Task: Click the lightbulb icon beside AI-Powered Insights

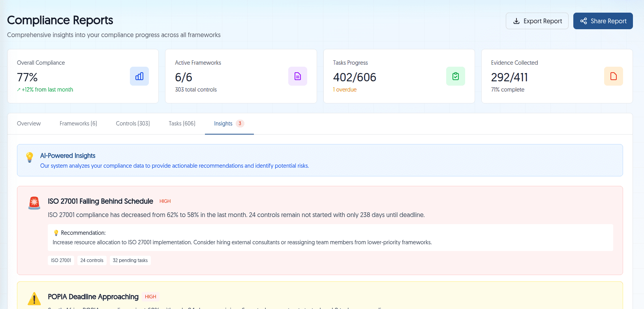Action: pos(30,157)
